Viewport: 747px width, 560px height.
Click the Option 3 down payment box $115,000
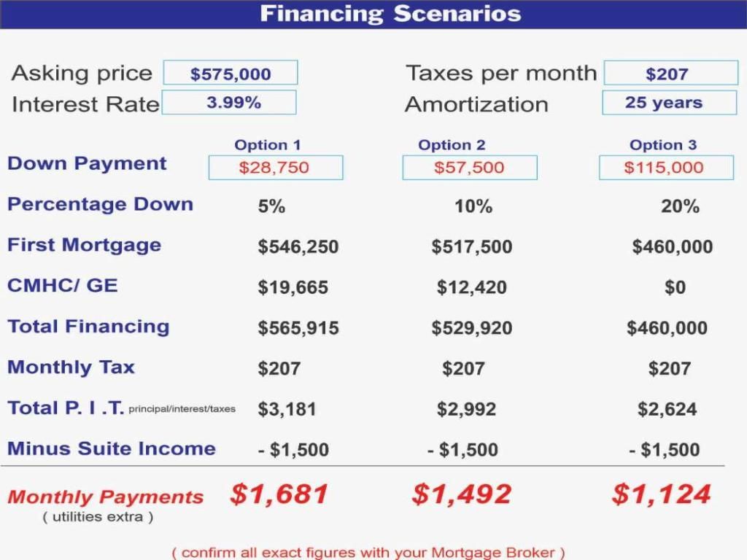(x=665, y=168)
